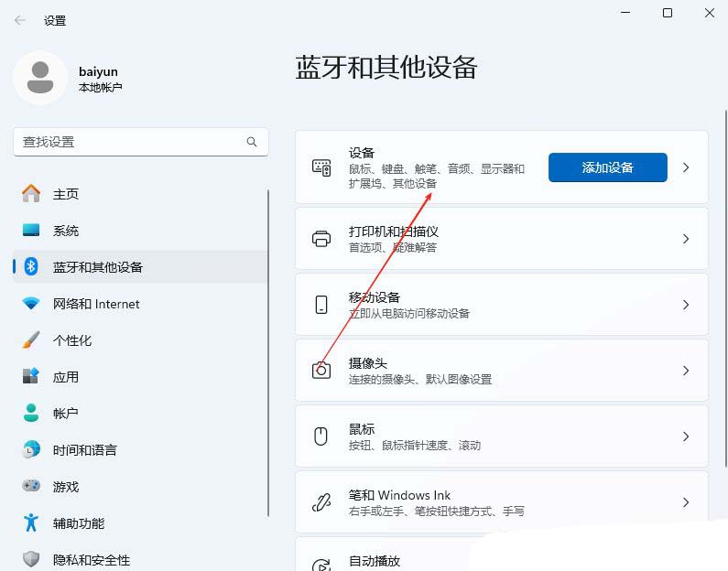Image resolution: width=728 pixels, height=571 pixels.
Task: Go to 主页 in sidebar
Action: pos(140,193)
